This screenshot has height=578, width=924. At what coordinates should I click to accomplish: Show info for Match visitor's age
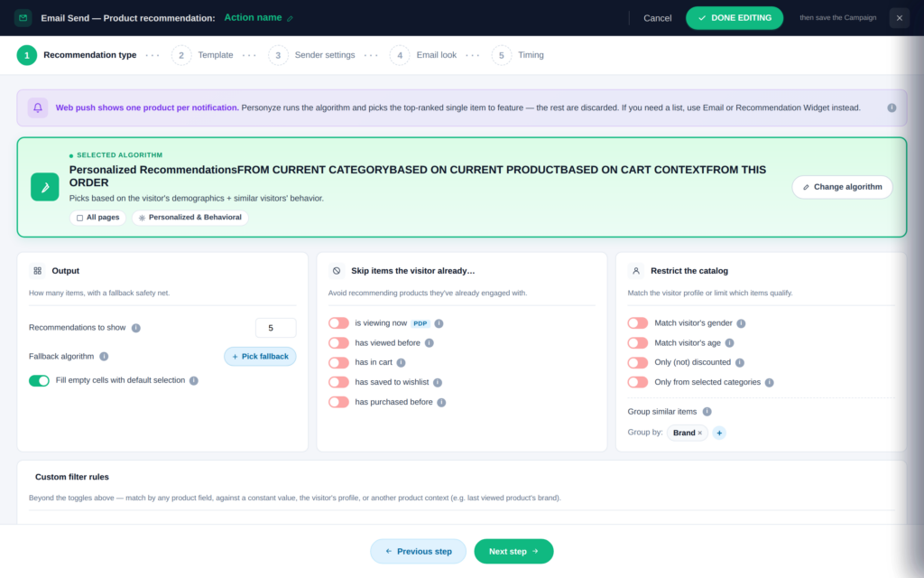click(x=729, y=342)
